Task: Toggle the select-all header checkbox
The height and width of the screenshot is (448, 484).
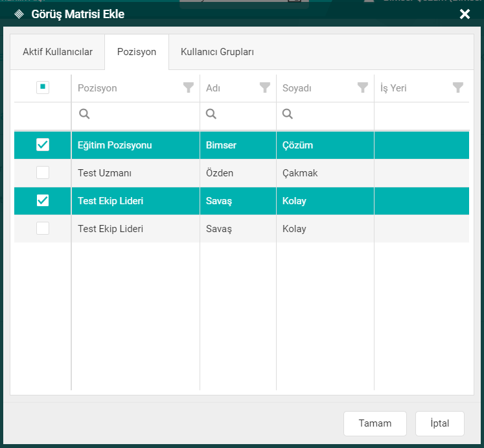Action: pyautogui.click(x=43, y=88)
